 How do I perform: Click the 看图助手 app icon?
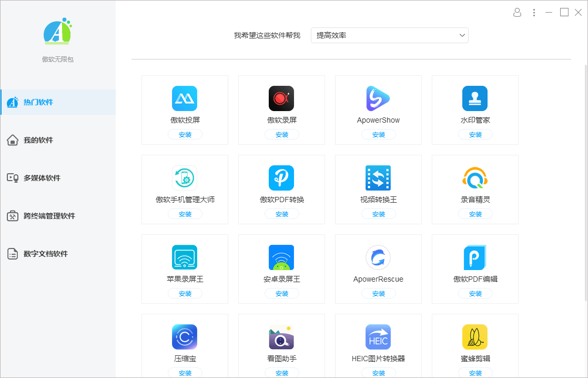281,337
